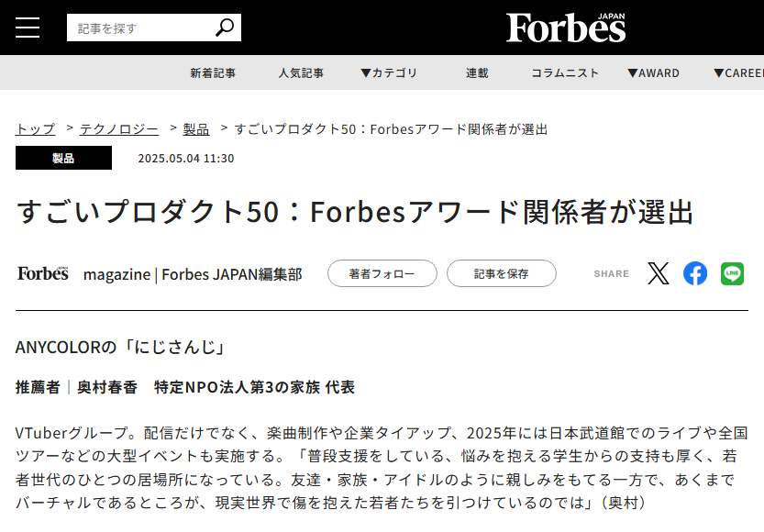Expand the カテゴリ dropdown menu
Viewport: 764px width, 532px height.
(x=389, y=73)
